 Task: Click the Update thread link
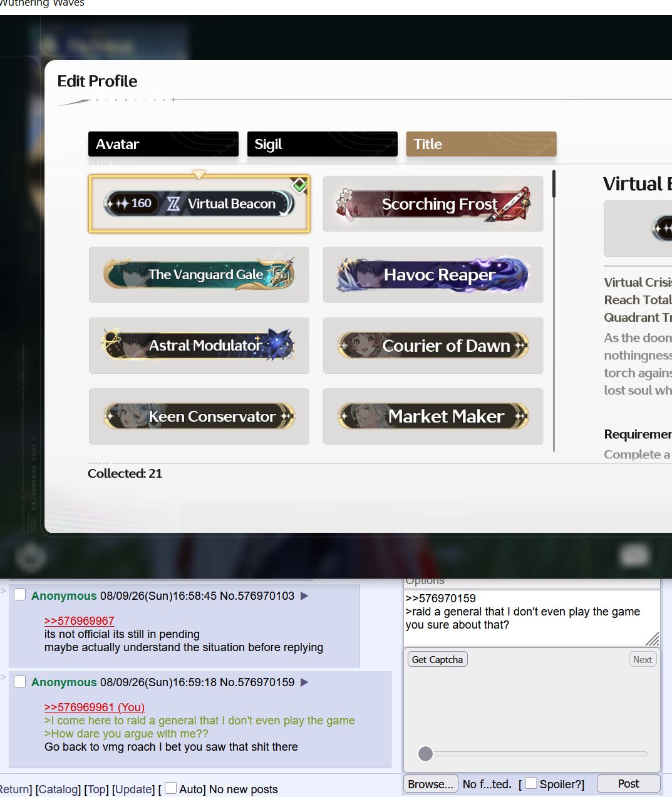[x=133, y=789]
